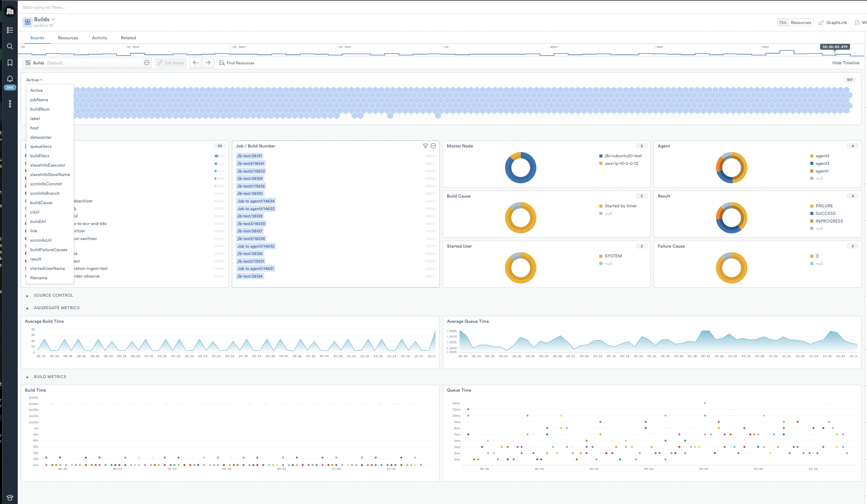Click the agent3 legend swatch
The width and height of the screenshot is (867, 504).
(x=812, y=164)
